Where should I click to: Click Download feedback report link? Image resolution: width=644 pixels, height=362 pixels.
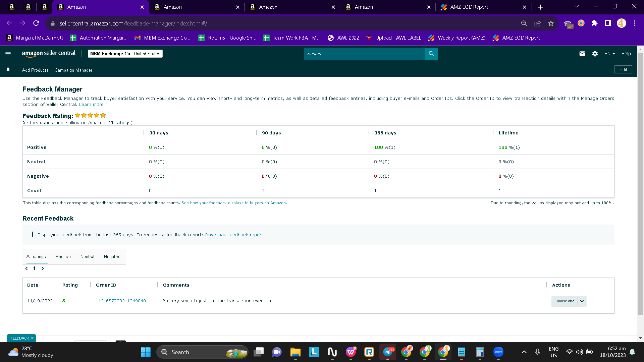tap(234, 235)
